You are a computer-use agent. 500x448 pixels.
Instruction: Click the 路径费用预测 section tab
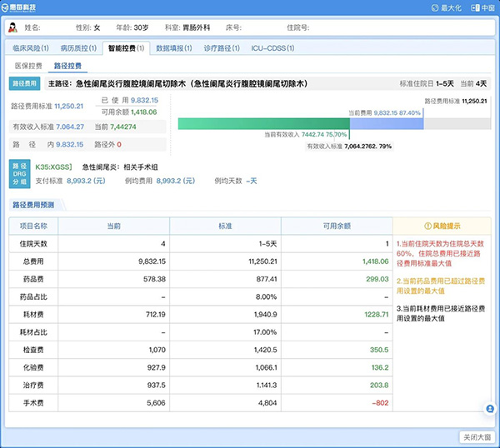(x=33, y=205)
